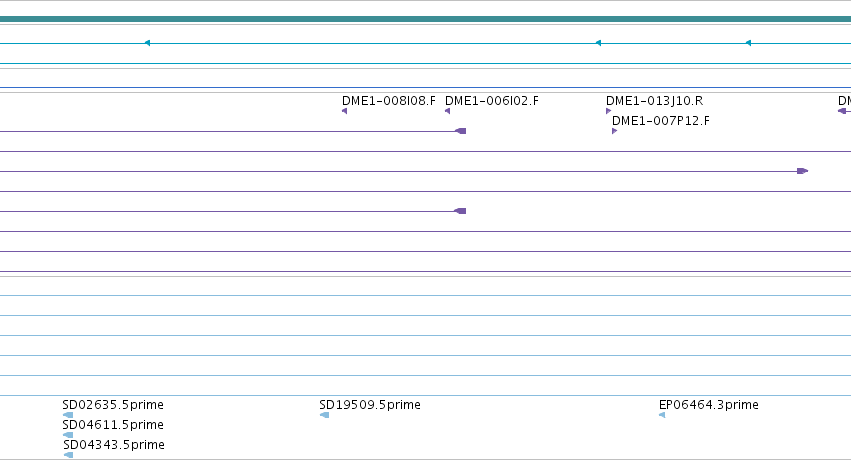Click the SD04611.5prime label
This screenshot has width=851, height=460.
click(x=113, y=425)
